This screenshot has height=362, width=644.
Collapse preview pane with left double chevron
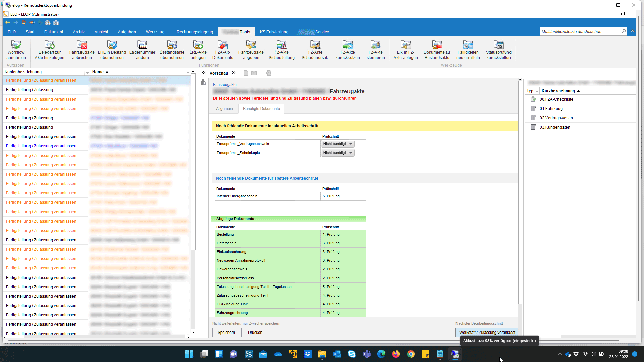point(204,73)
